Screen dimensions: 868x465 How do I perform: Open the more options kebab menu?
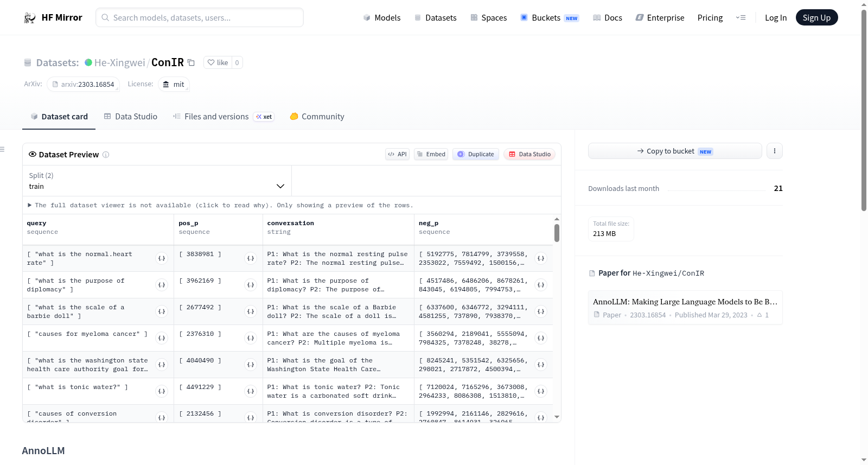click(x=775, y=151)
